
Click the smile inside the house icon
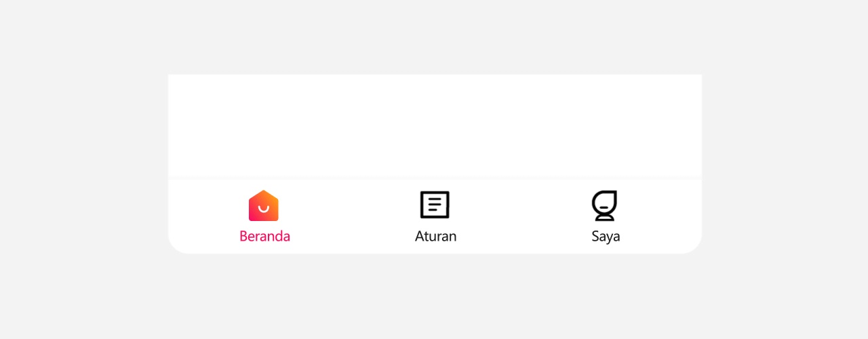coord(264,209)
